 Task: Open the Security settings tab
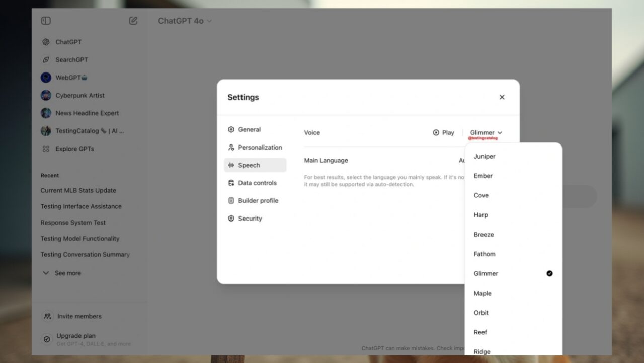click(x=255, y=219)
